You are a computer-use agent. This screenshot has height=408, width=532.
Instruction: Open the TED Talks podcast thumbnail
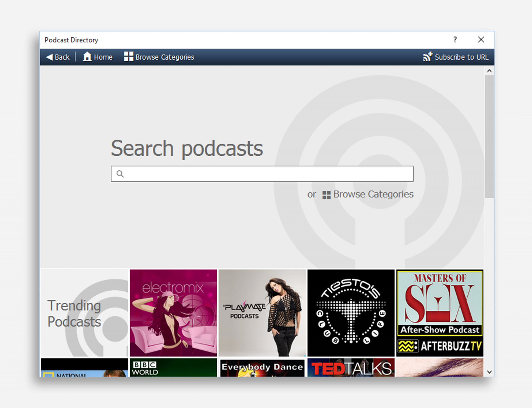click(x=351, y=368)
